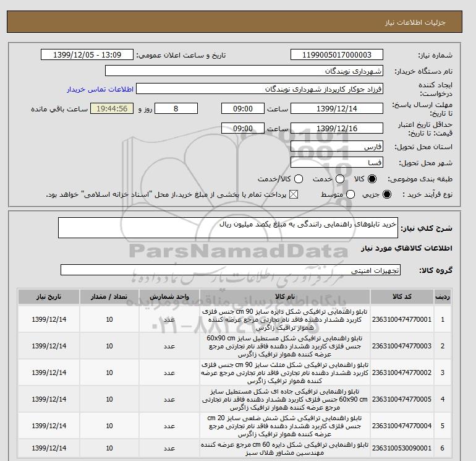Click announcement date field 1399/12/05 - 13:09

tap(87, 54)
